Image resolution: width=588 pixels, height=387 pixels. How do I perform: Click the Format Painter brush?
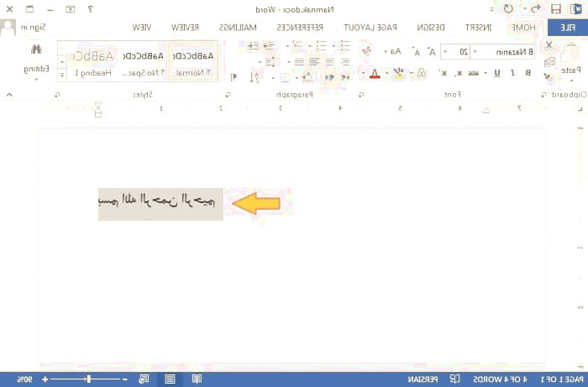pyautogui.click(x=549, y=76)
